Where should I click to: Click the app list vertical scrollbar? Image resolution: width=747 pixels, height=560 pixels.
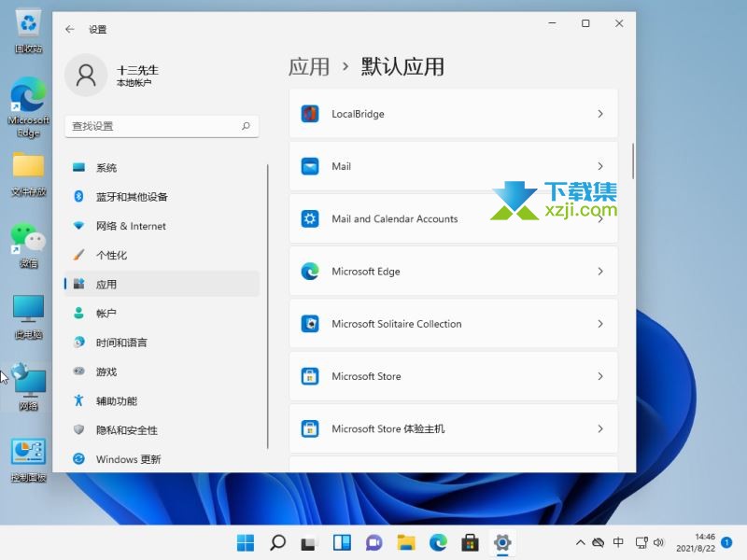tap(633, 161)
